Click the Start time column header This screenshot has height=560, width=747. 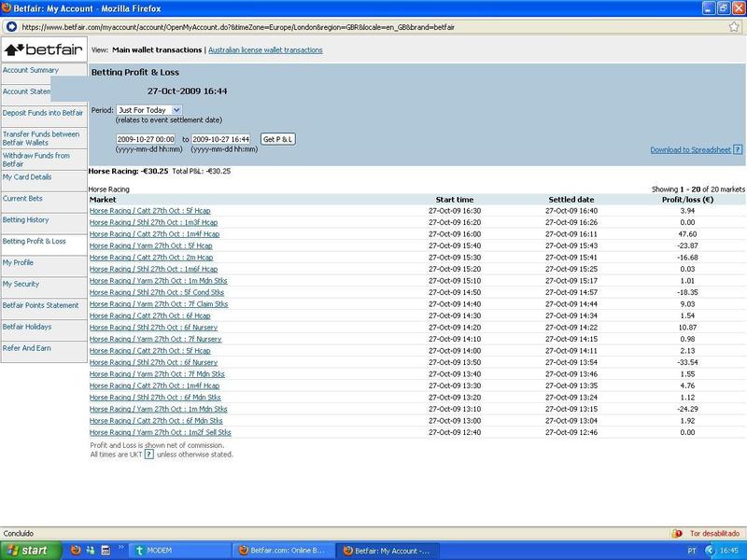[455, 200]
